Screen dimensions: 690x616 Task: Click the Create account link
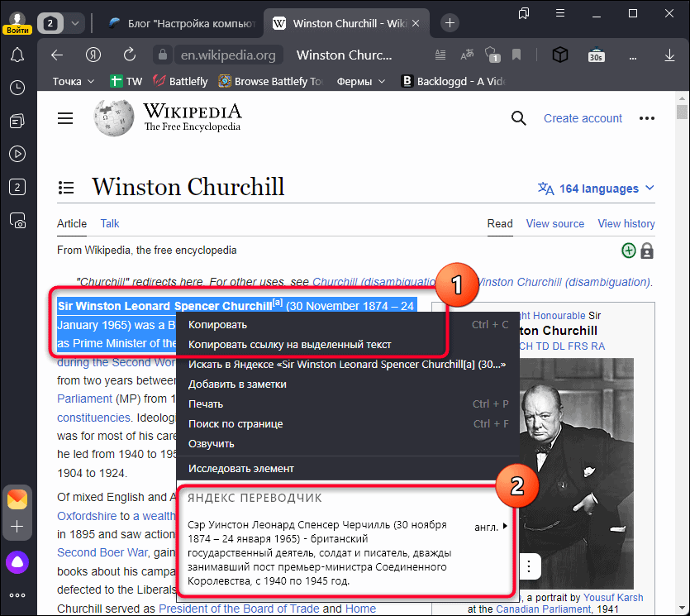pyautogui.click(x=583, y=118)
